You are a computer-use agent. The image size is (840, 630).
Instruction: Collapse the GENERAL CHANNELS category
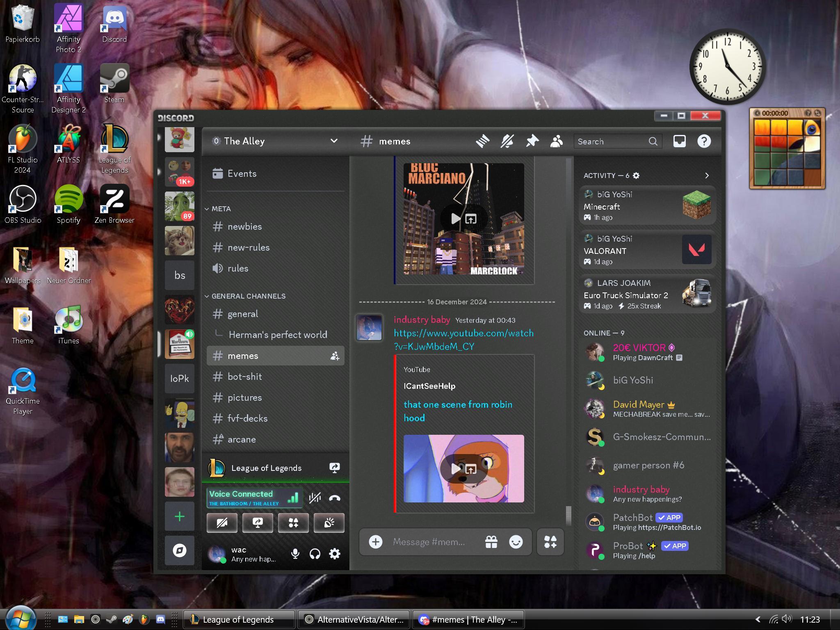click(246, 296)
